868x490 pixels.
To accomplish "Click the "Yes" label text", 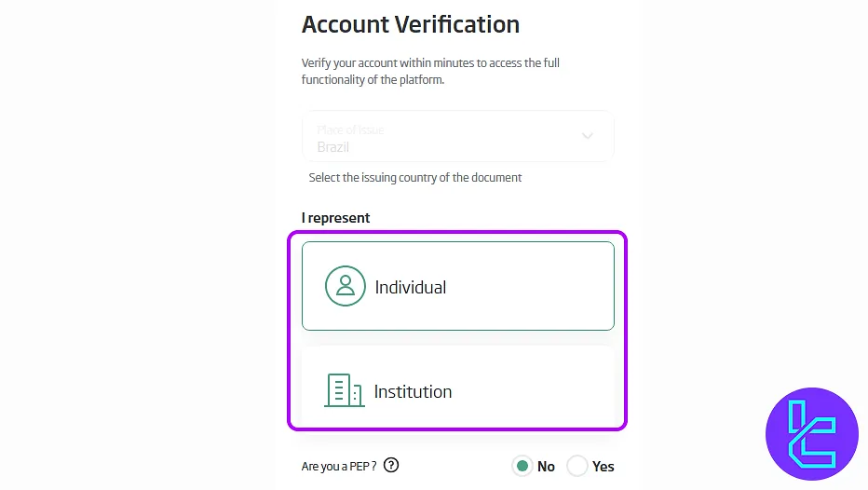I will coord(604,467).
